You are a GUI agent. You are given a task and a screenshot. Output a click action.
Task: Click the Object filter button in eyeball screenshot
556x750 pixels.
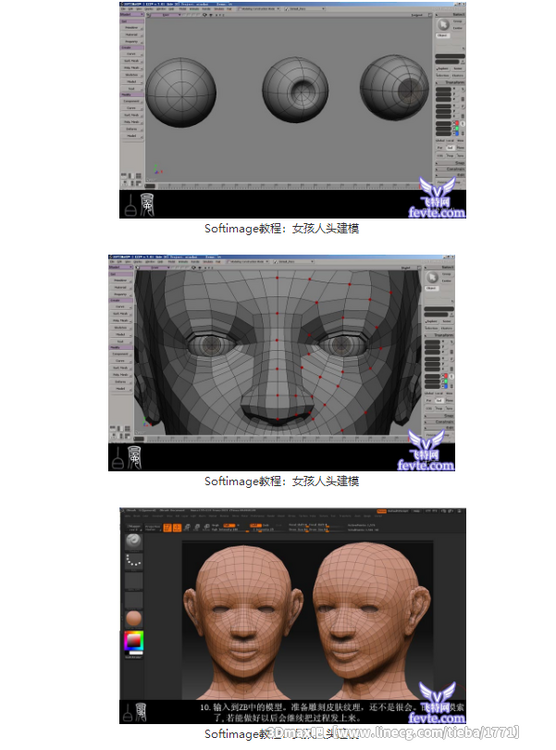(x=443, y=35)
